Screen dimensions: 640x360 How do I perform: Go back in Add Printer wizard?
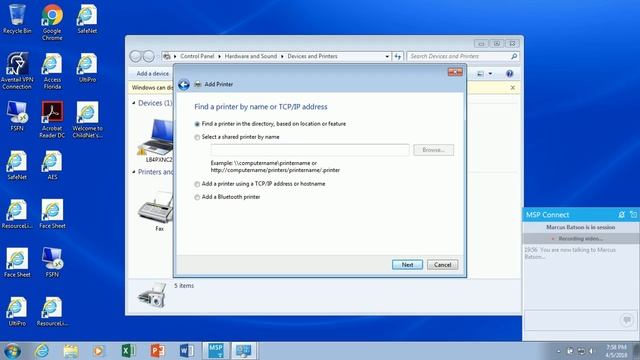click(184, 84)
